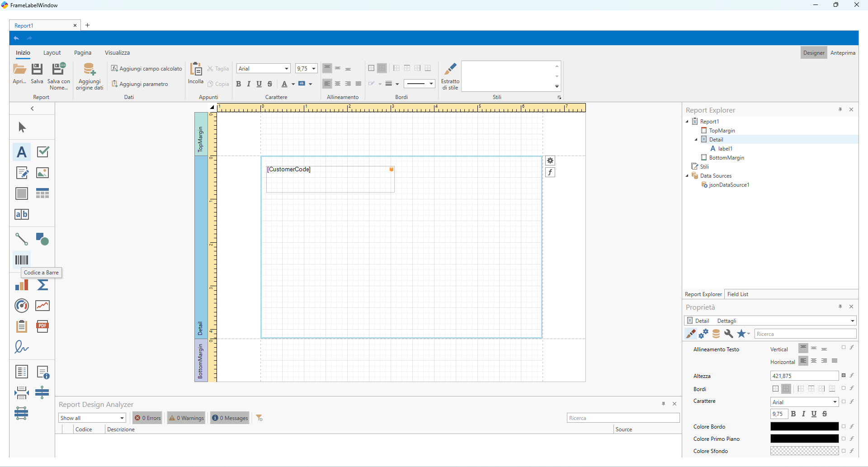Viewport: 868px width, 467px height.
Task: Add data source via Aggiungi origine dati
Action: [x=90, y=76]
